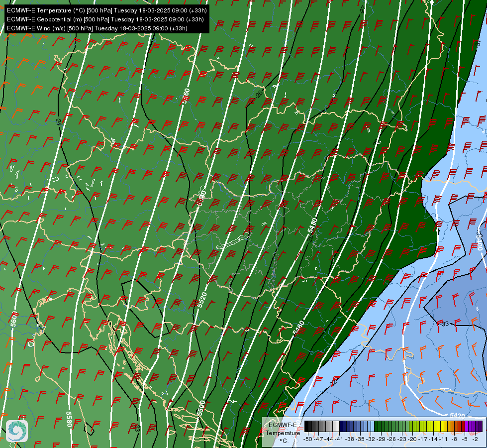Click the 5420 geopotential contour label
The width and height of the screenshot is (487, 448).
tap(457, 415)
